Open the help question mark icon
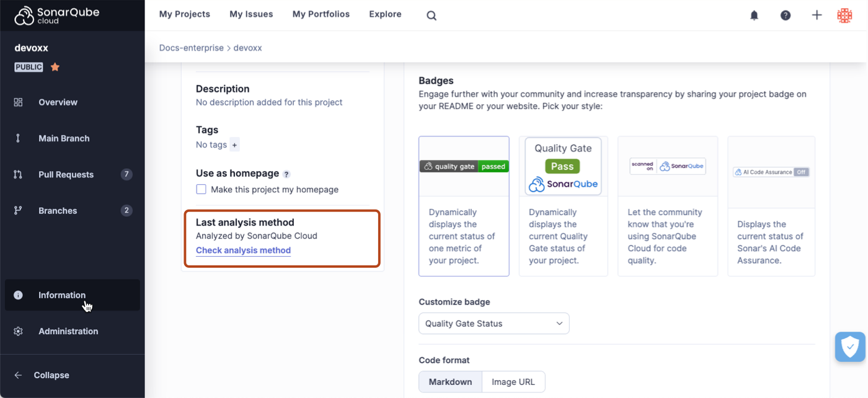 (786, 15)
